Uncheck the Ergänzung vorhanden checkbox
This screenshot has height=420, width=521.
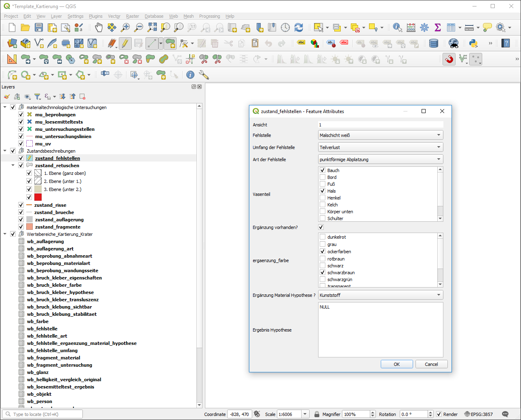[321, 227]
